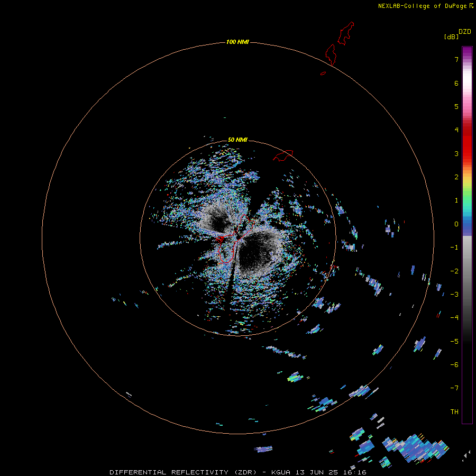Click the -2 value on the dB scale
Viewport: 476px width, 476px height.
[x=454, y=271]
